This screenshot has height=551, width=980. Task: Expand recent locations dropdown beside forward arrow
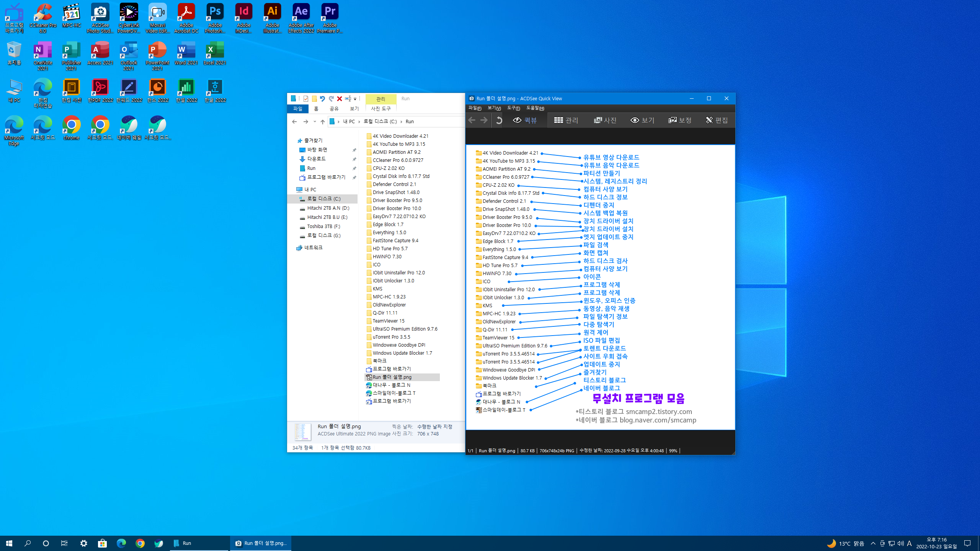click(x=315, y=122)
